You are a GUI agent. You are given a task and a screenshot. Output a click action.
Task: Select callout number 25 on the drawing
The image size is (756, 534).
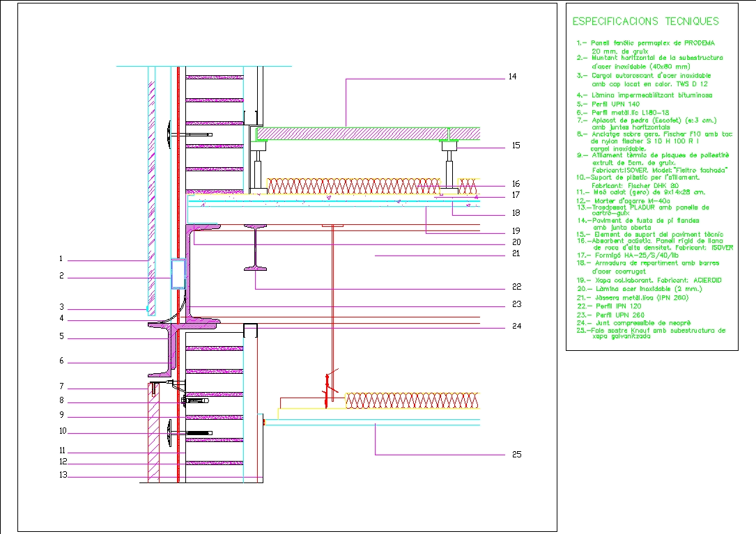[x=517, y=454]
